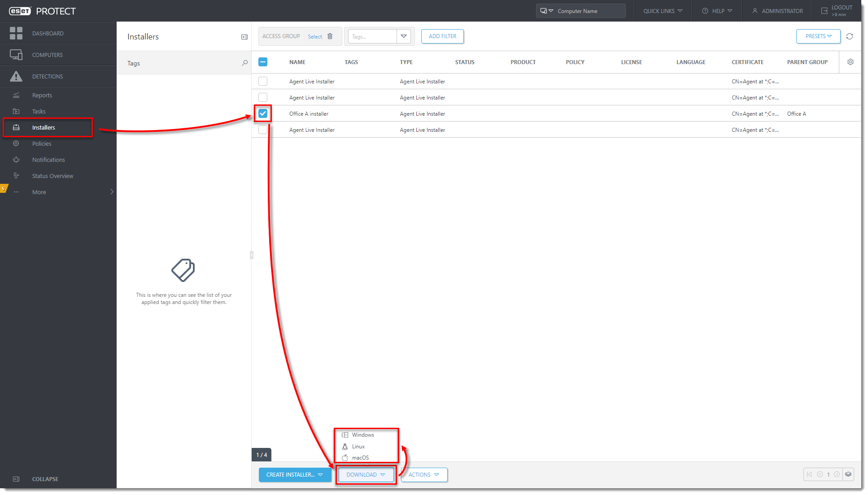Click layers icon beside pagination controls
The height and width of the screenshot is (495, 868).
[x=848, y=474]
